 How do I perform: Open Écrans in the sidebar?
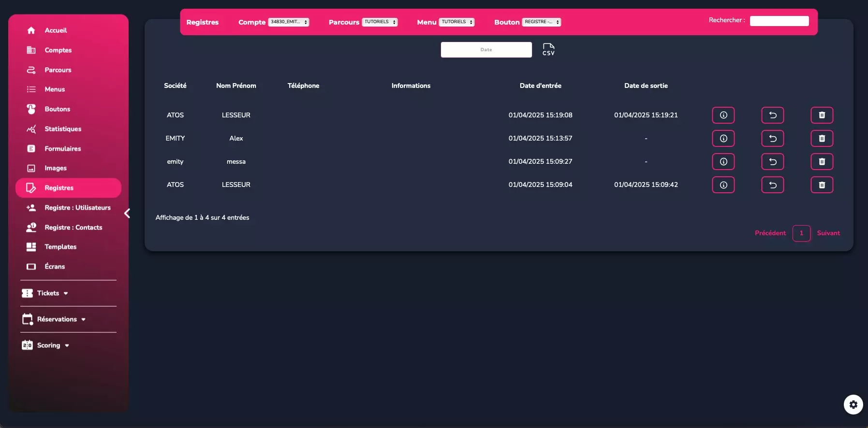(x=55, y=267)
